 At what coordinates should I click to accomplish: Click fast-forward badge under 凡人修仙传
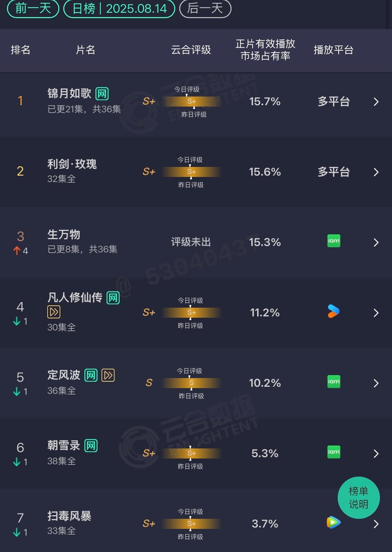click(54, 312)
